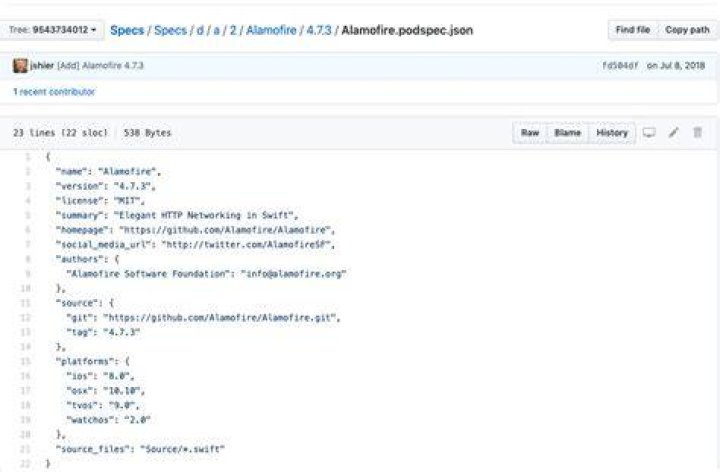Viewport: 720px width, 472px height.
Task: Open commit hash fd584df
Action: pos(620,66)
